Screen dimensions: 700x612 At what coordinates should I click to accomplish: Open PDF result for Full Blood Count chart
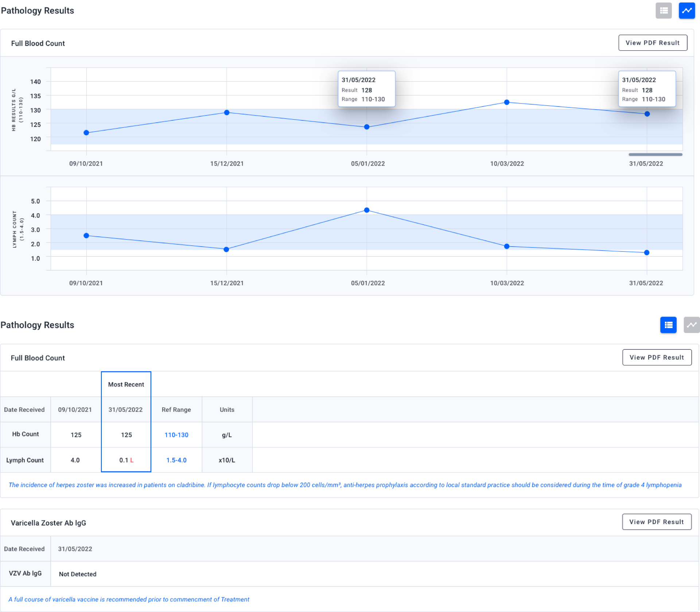point(653,43)
